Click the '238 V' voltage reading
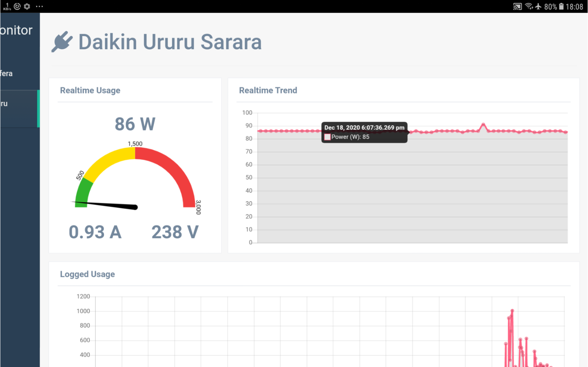The height and width of the screenshot is (367, 588). [x=175, y=232]
